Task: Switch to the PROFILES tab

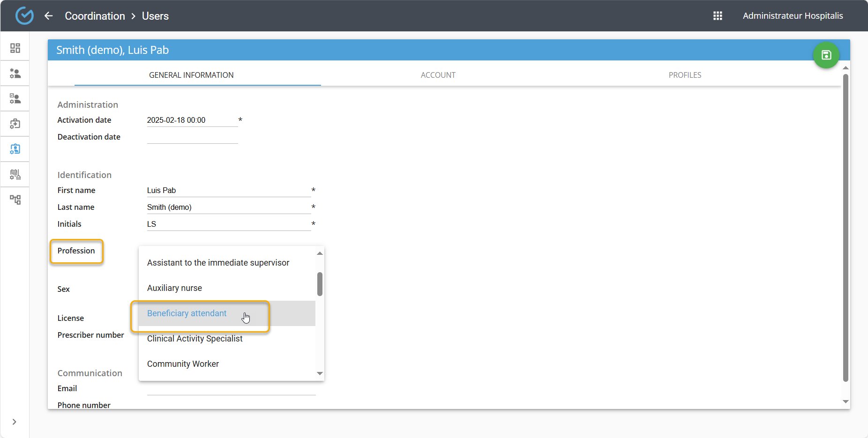Action: [x=685, y=75]
